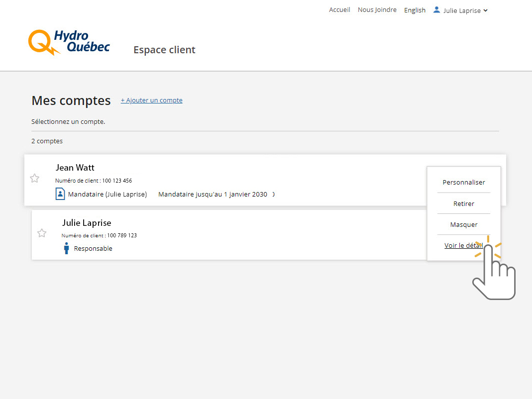Screen dimensions: 532x399
Task: Go to Accueil in top navigation
Action: 339,10
